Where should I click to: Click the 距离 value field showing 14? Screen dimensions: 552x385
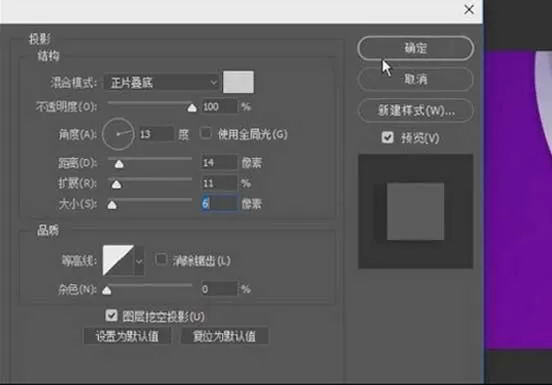[x=219, y=162]
